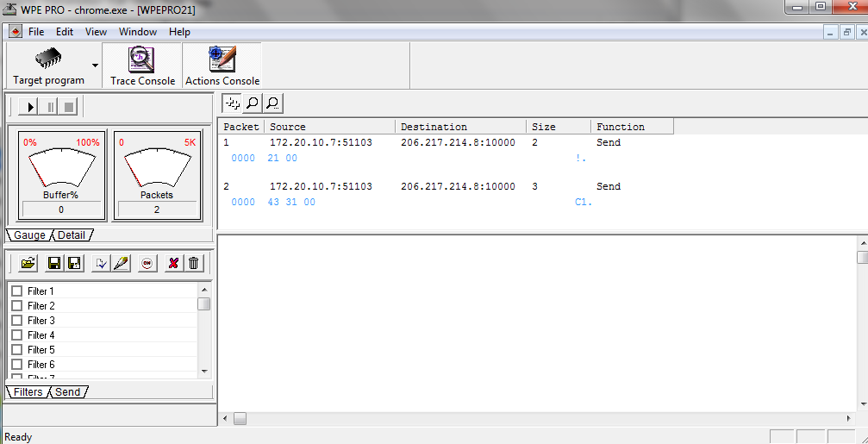This screenshot has width=868, height=444.
Task: Minimize the inner WPEPRO21 child window
Action: [x=830, y=33]
